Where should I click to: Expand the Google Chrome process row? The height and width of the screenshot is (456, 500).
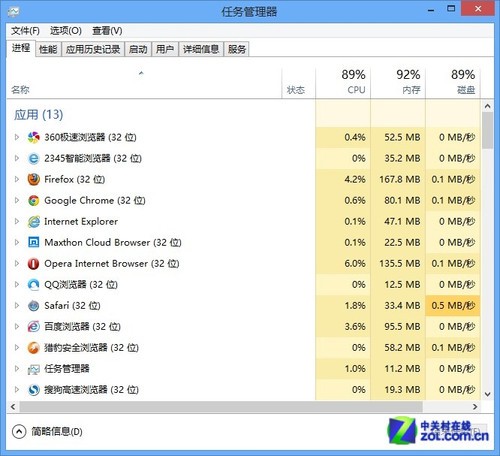pos(16,200)
